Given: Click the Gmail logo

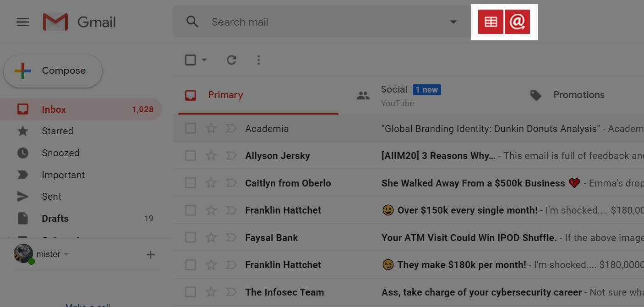Looking at the screenshot, I should [79, 22].
